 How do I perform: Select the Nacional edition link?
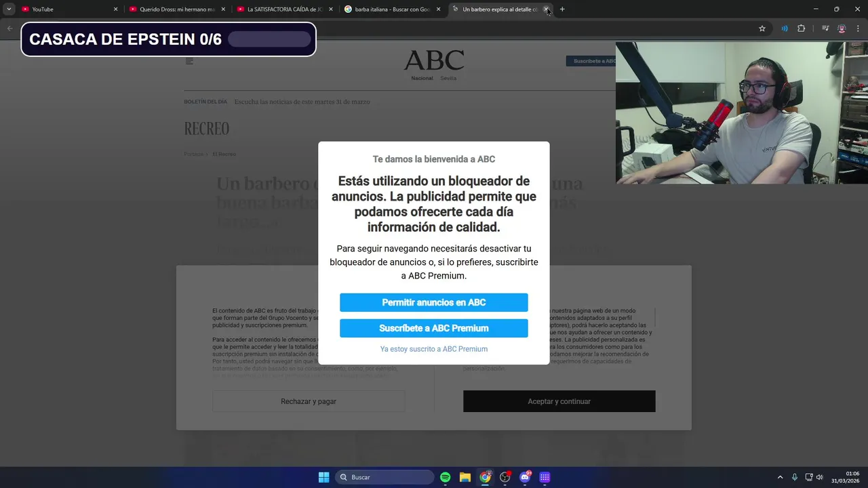422,78
